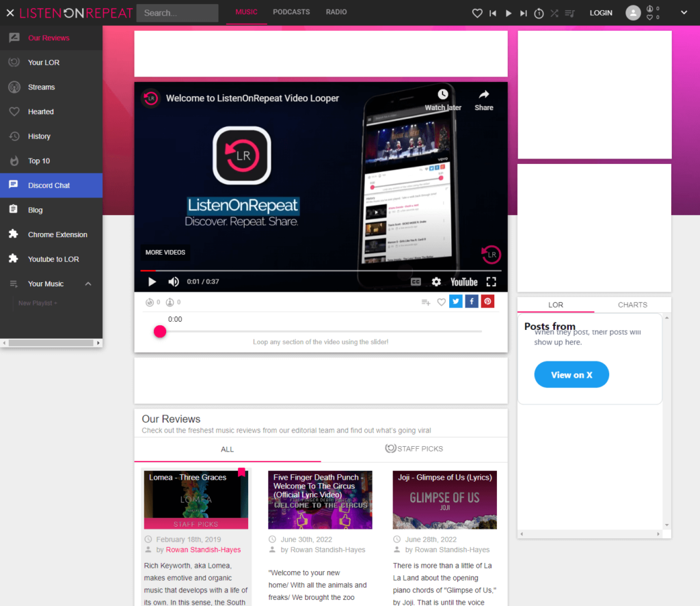Click the listeners count icon below video
Viewport: 700px width, 606px height.
pyautogui.click(x=170, y=302)
